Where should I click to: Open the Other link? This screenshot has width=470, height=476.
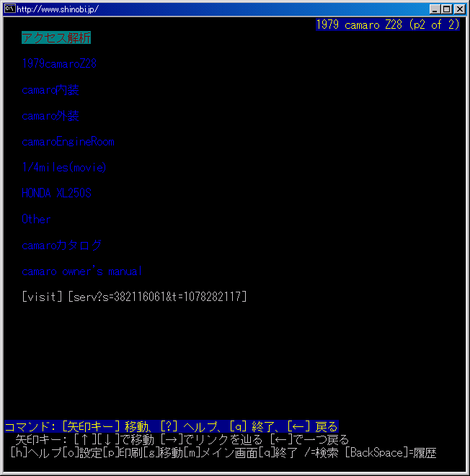[x=36, y=219]
